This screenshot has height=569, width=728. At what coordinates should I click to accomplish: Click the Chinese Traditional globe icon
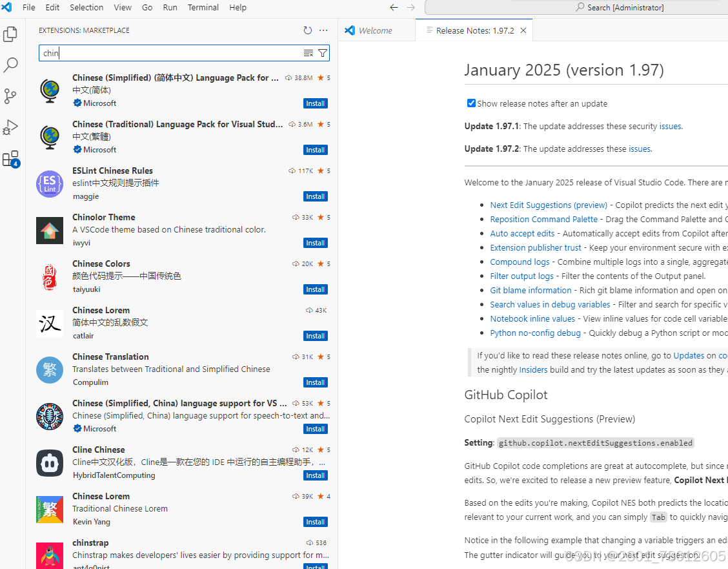(50, 137)
